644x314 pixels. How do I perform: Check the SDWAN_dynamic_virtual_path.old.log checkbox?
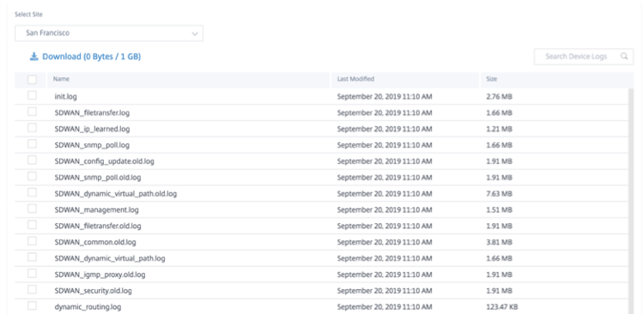click(x=32, y=192)
